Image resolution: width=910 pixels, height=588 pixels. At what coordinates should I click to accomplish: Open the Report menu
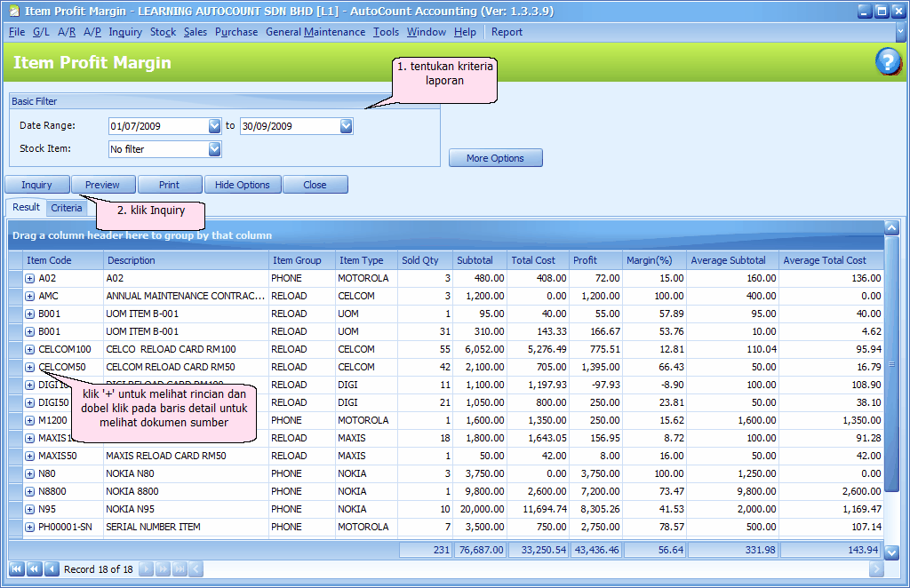(x=506, y=31)
